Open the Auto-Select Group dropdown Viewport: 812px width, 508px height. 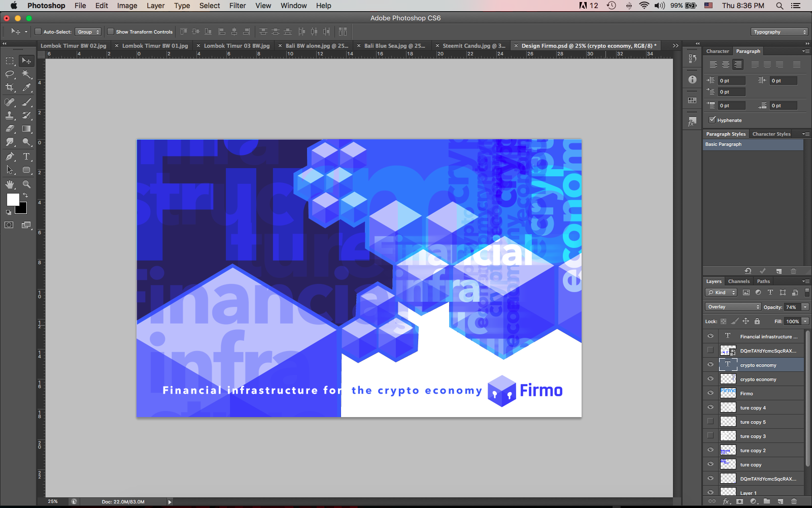coord(88,32)
